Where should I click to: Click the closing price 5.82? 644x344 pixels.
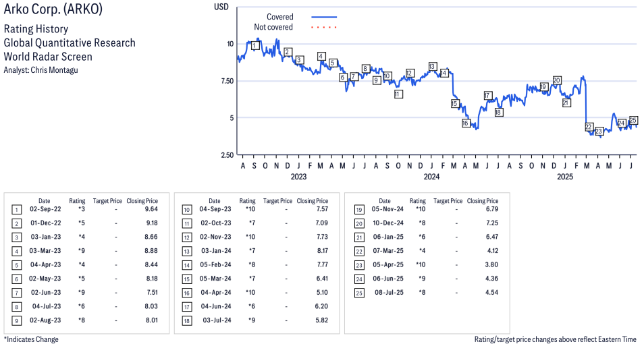[321, 320]
